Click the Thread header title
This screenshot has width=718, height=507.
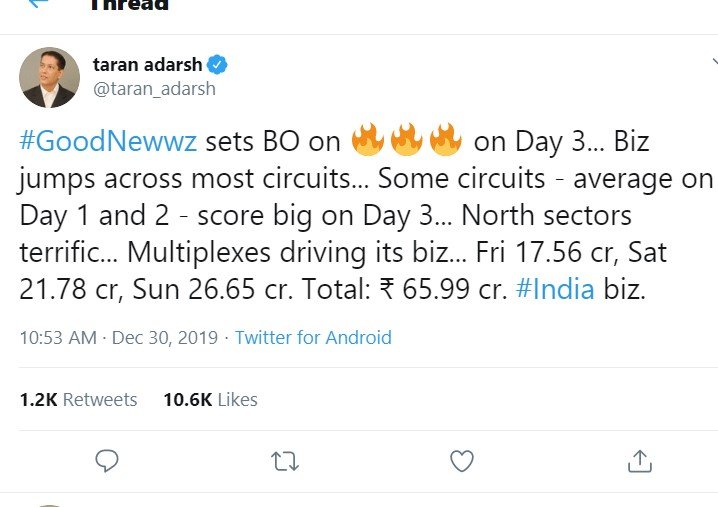tap(128, 4)
